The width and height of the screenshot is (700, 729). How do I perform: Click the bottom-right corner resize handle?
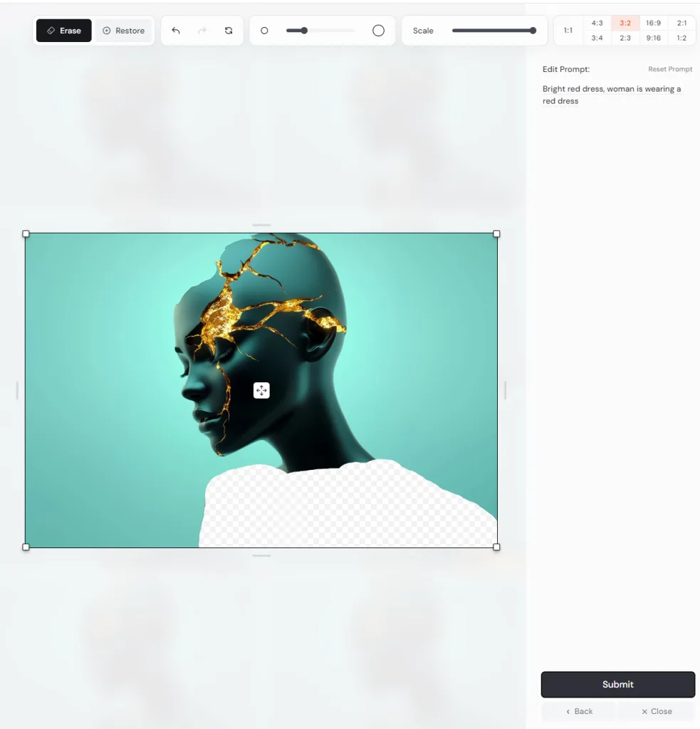coord(496,547)
